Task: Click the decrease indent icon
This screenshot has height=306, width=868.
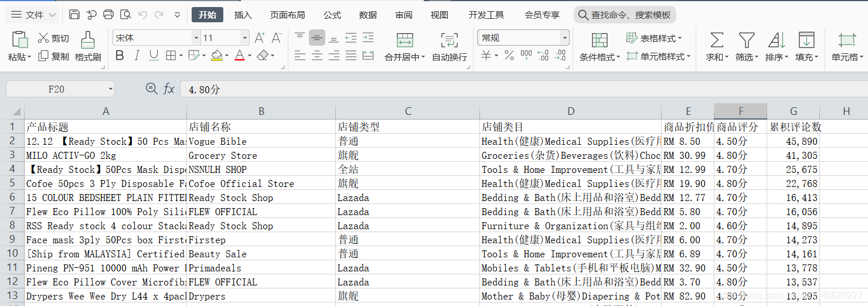Action: (350, 38)
